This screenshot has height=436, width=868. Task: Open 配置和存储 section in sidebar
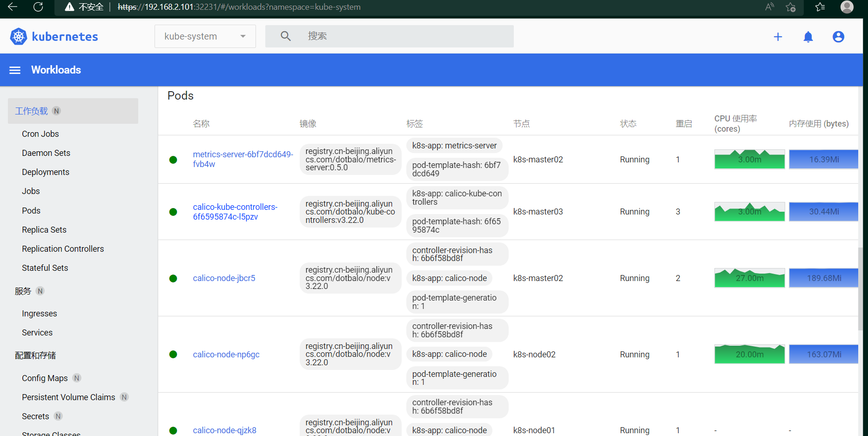(x=35, y=356)
